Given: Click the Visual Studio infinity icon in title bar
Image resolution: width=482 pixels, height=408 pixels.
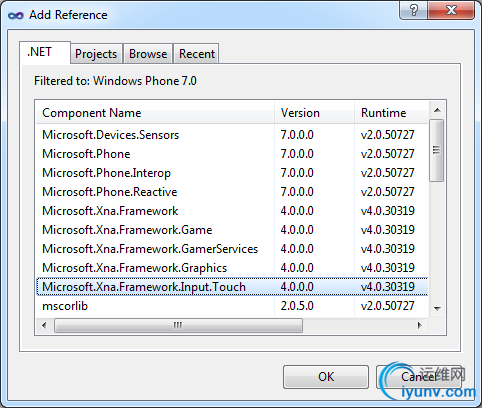Looking at the screenshot, I should click(16, 15).
